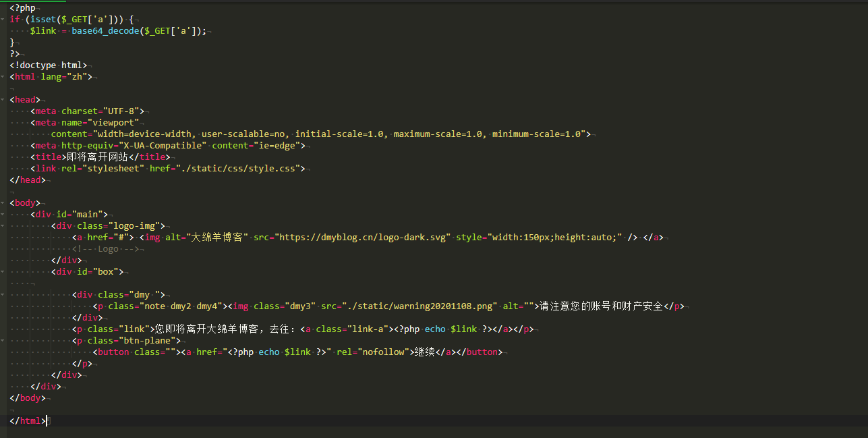This screenshot has height=438, width=868.
Task: Fold the <head> section using its gutter arrow
Action: click(4, 100)
